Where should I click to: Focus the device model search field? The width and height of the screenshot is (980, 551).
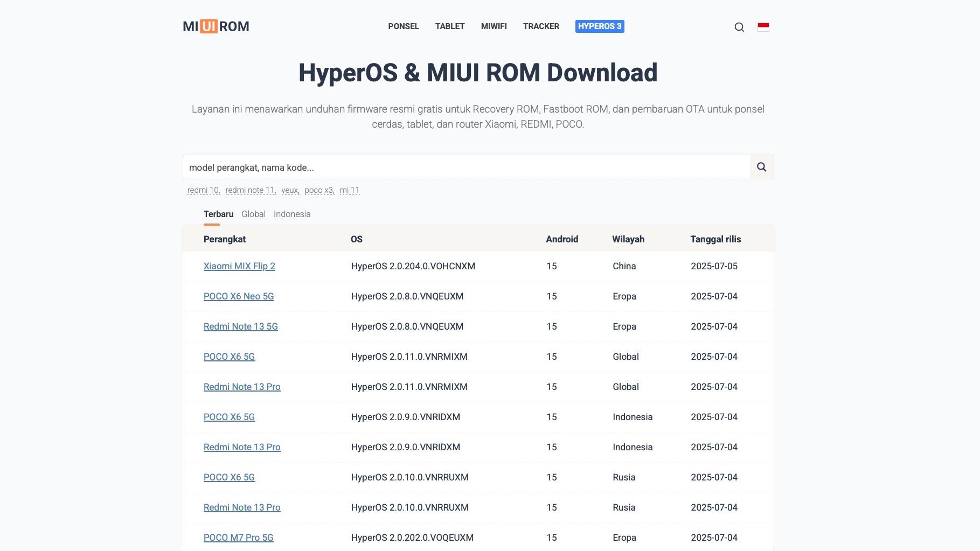(x=467, y=167)
